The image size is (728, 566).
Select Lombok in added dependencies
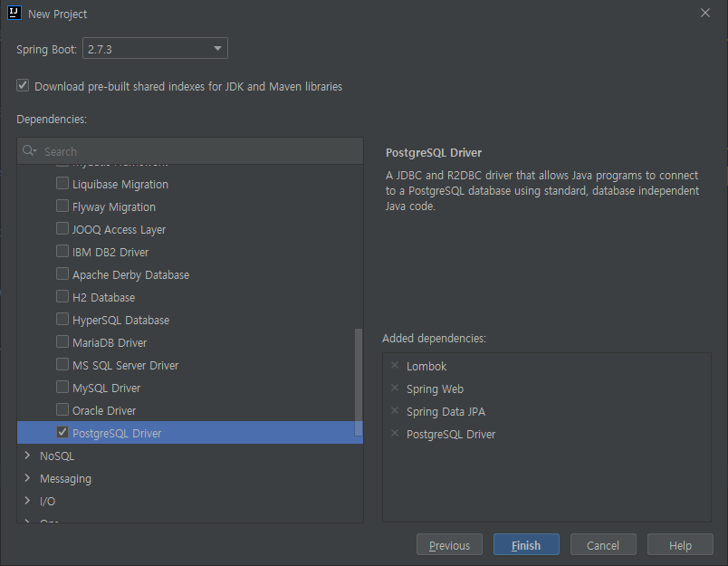tap(426, 367)
